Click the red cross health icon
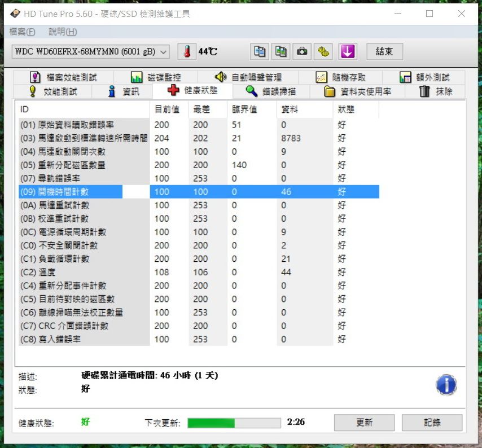The height and width of the screenshot is (448, 482). coord(173,90)
